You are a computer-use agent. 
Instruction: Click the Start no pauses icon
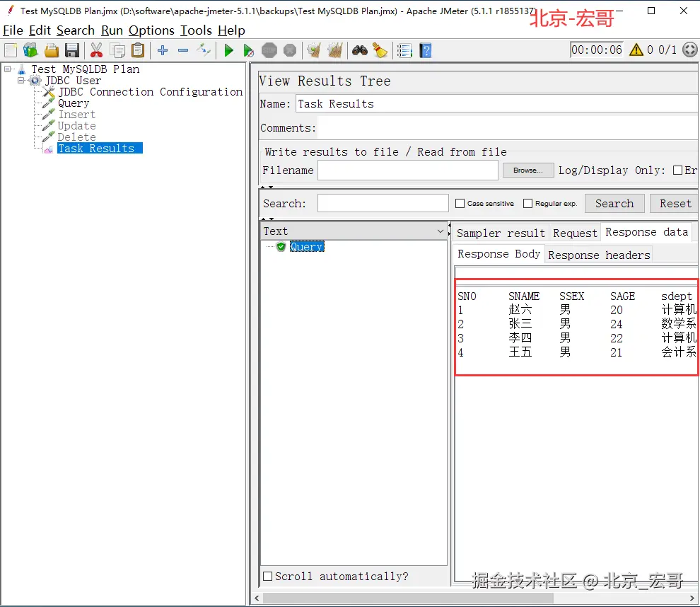[248, 50]
